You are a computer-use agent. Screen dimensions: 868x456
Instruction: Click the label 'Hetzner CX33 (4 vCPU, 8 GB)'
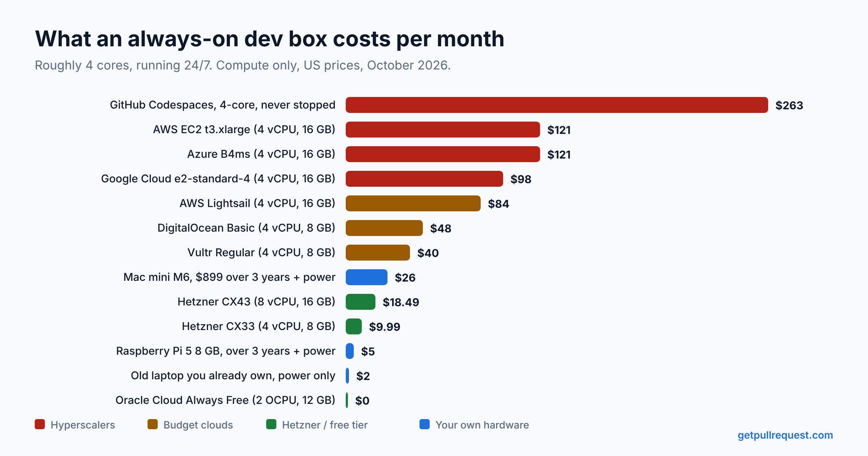point(259,326)
